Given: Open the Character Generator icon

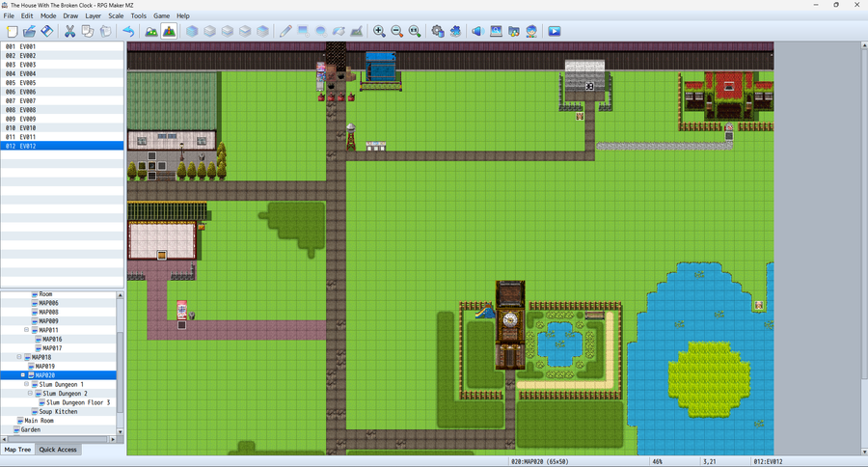Looking at the screenshot, I should (x=531, y=31).
